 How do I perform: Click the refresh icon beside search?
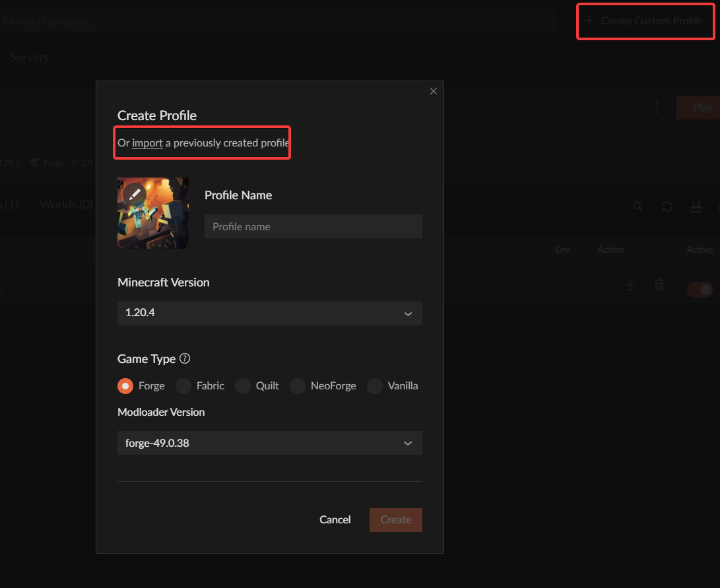(x=667, y=207)
